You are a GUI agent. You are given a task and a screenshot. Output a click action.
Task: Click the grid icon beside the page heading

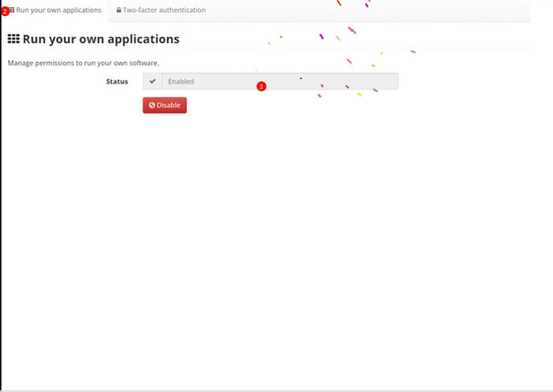(14, 38)
